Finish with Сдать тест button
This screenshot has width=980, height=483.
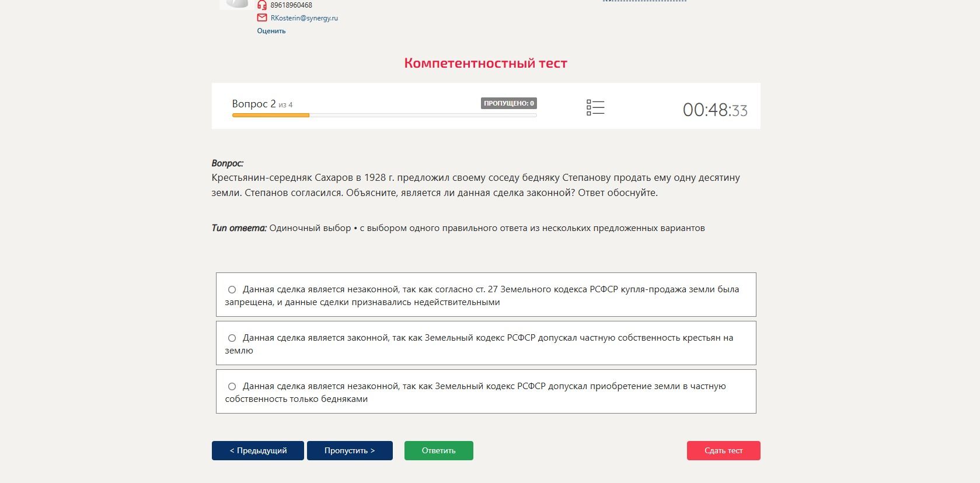click(724, 450)
